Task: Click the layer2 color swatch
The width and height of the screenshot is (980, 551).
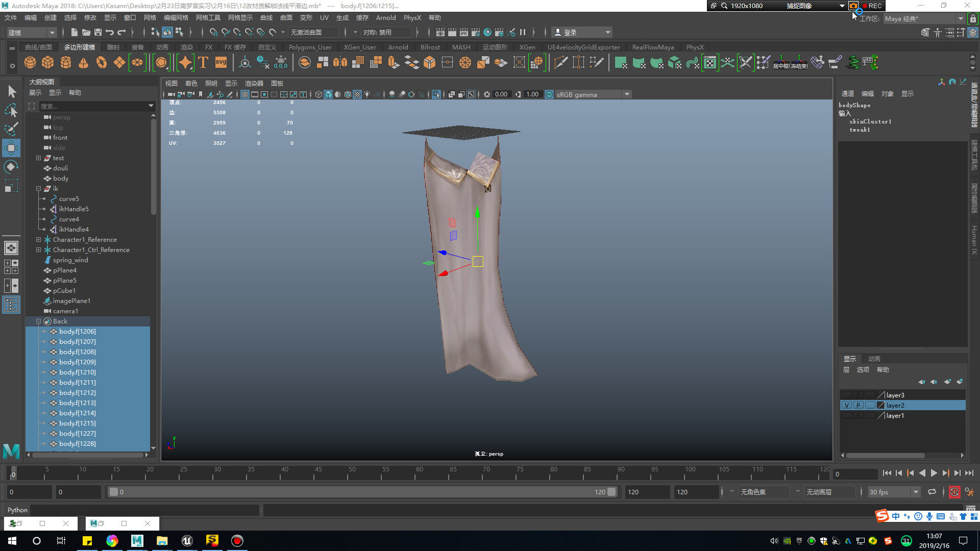Action: [x=880, y=405]
